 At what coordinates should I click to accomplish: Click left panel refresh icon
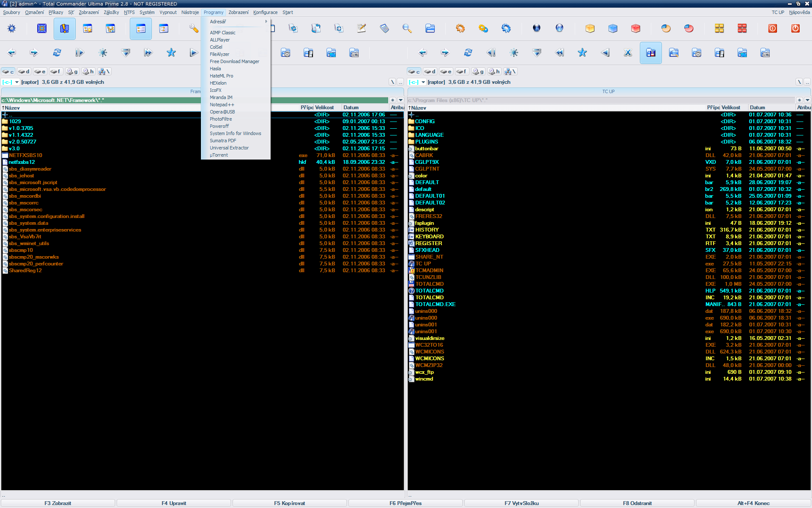coord(57,53)
